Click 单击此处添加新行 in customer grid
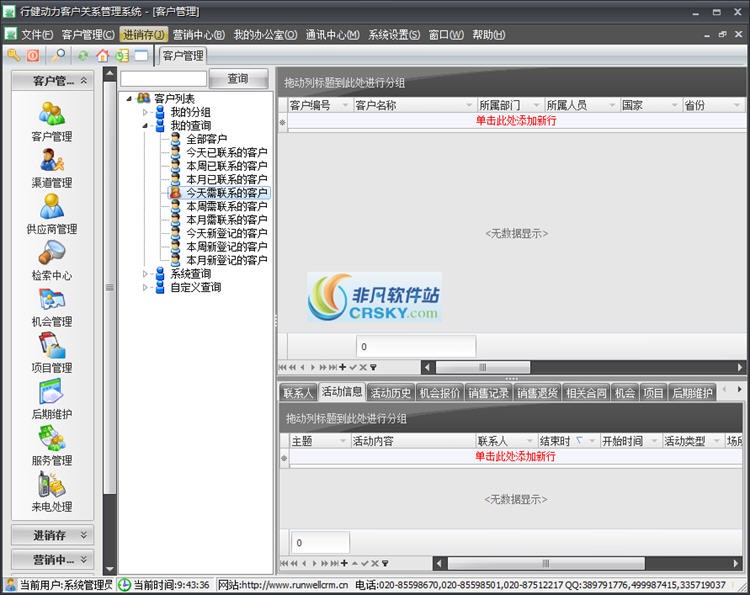Screen dimensions: 750x595 pos(516,121)
